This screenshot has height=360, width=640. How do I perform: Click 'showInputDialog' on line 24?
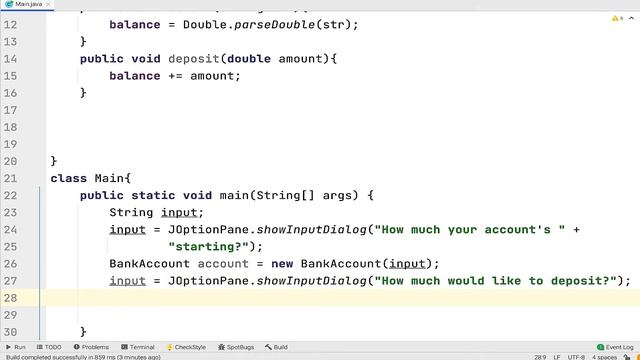(311, 229)
